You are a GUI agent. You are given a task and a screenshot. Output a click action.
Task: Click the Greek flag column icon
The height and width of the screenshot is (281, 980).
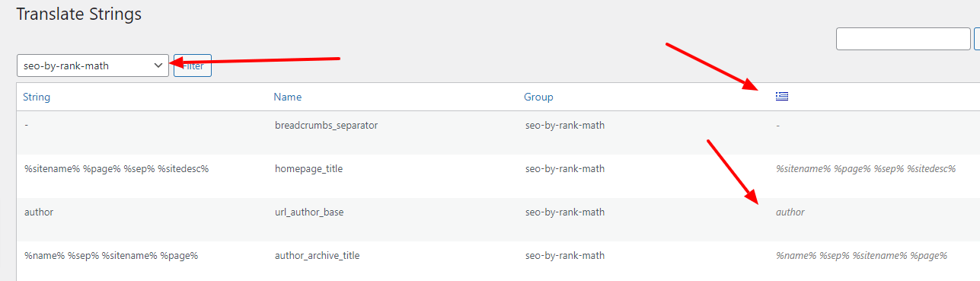pos(782,96)
